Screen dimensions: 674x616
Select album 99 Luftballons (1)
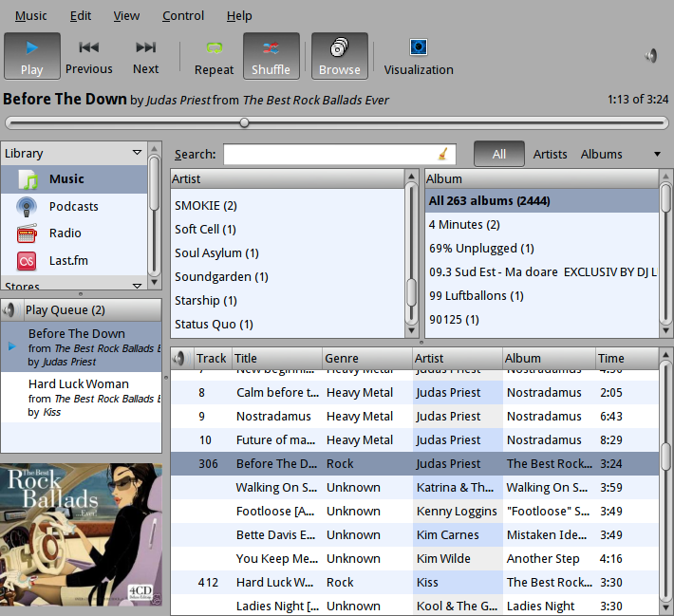coord(542,296)
